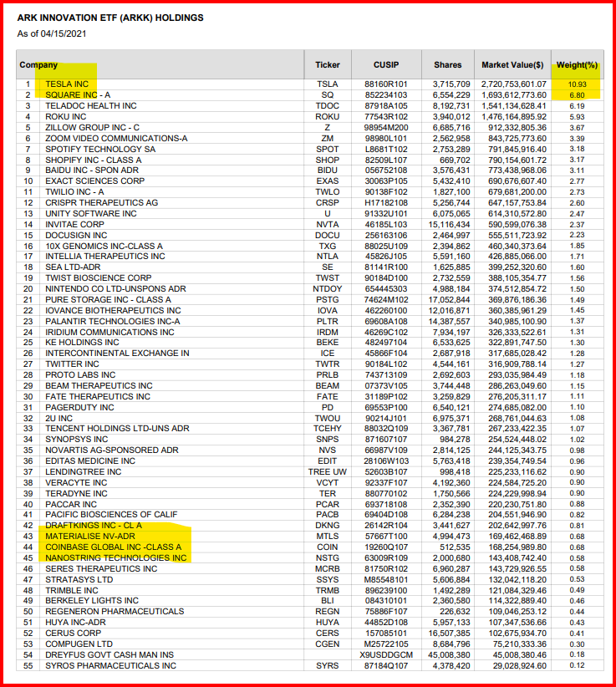Click Pure Storage shares 17,052,844
Screen dimensions: 616x687
point(449,300)
